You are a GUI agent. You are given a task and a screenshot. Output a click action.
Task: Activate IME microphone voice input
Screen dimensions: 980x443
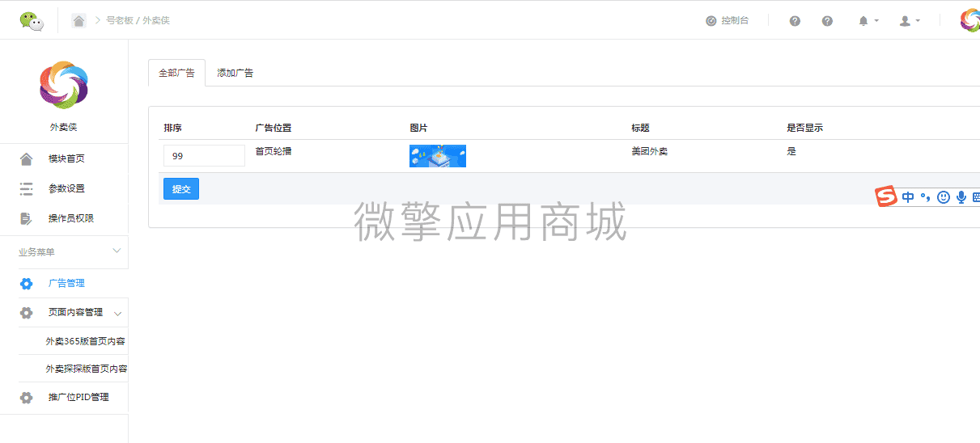point(961,196)
